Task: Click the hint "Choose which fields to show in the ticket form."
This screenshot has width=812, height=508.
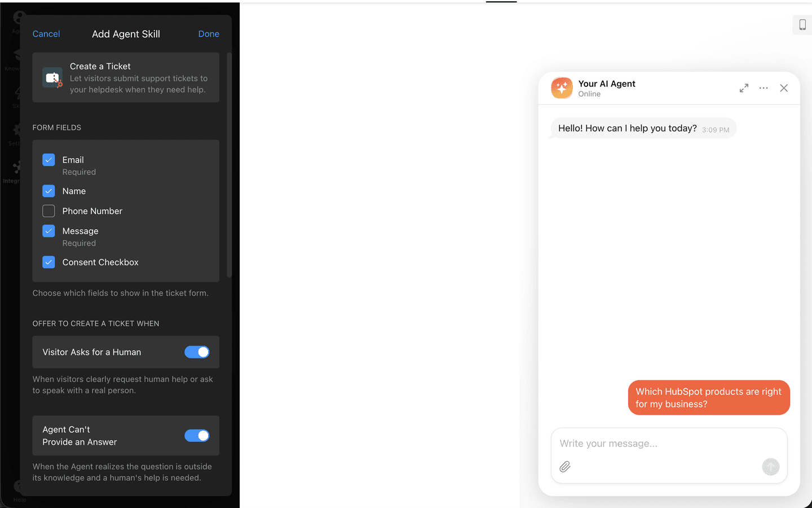Action: [121, 293]
